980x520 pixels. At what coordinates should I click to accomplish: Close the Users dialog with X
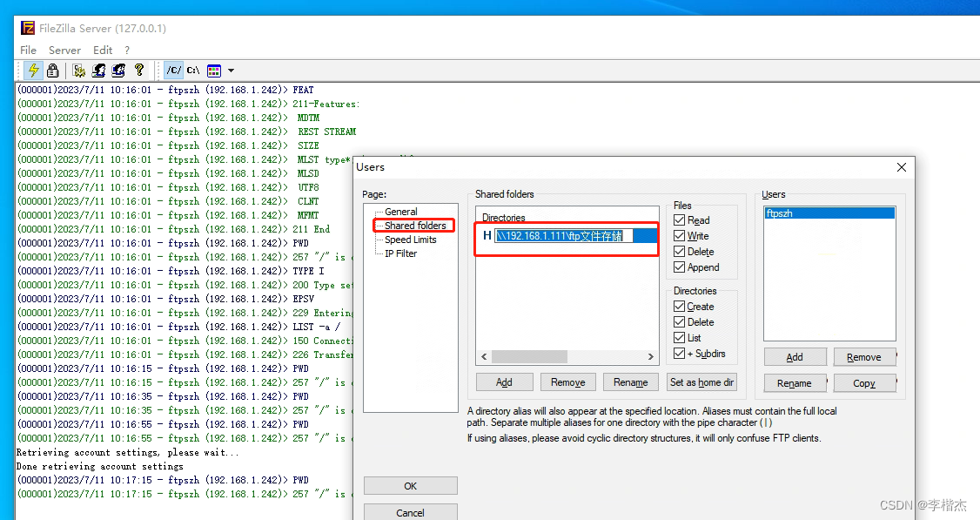pyautogui.click(x=902, y=167)
